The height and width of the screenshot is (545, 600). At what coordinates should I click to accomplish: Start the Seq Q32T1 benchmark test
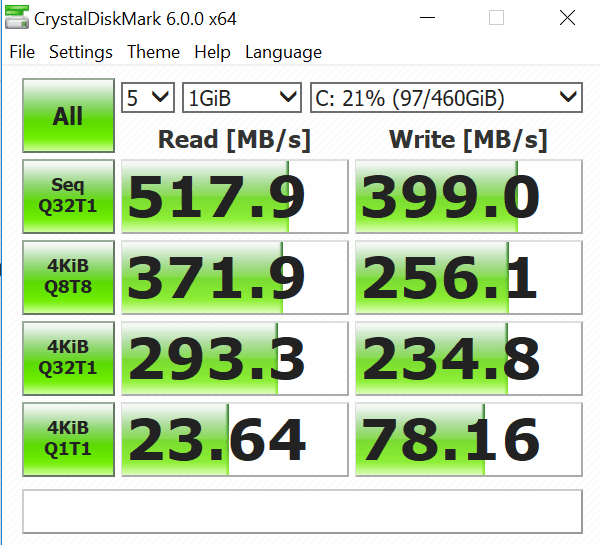point(68,197)
